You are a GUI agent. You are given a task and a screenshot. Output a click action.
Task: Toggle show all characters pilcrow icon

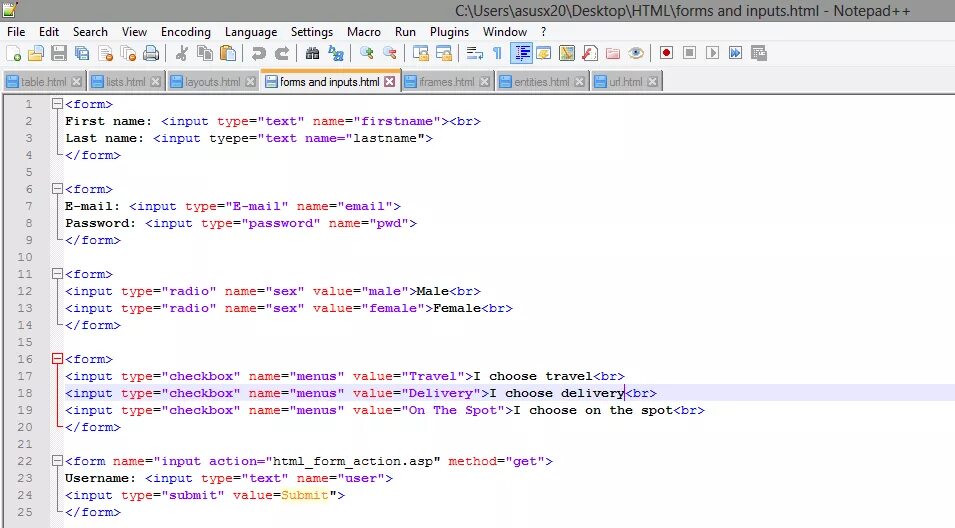point(498,54)
